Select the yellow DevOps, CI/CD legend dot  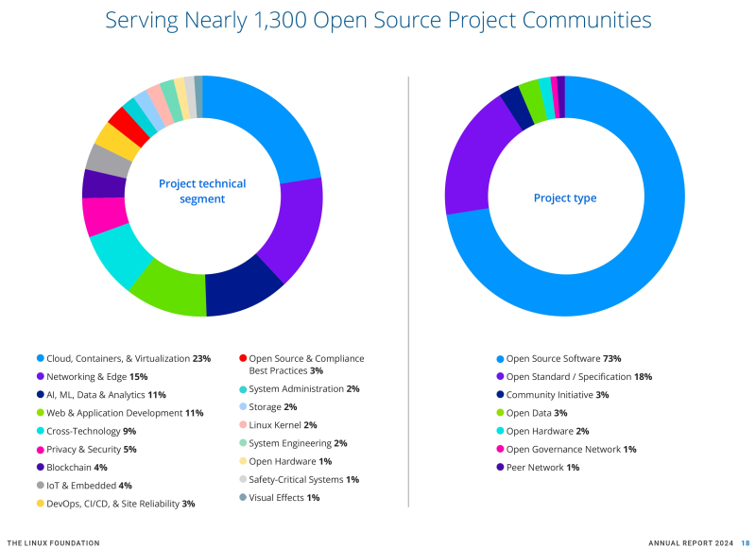(x=40, y=504)
